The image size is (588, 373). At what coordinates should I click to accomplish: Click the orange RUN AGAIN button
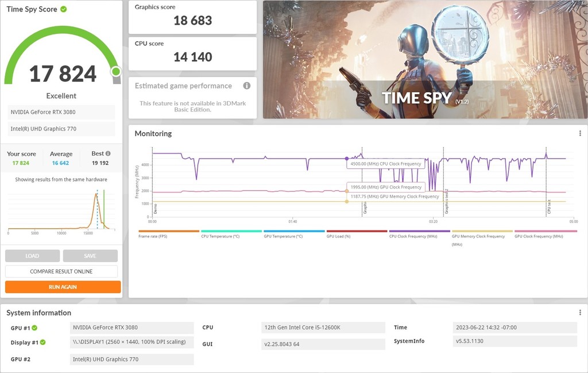point(63,287)
